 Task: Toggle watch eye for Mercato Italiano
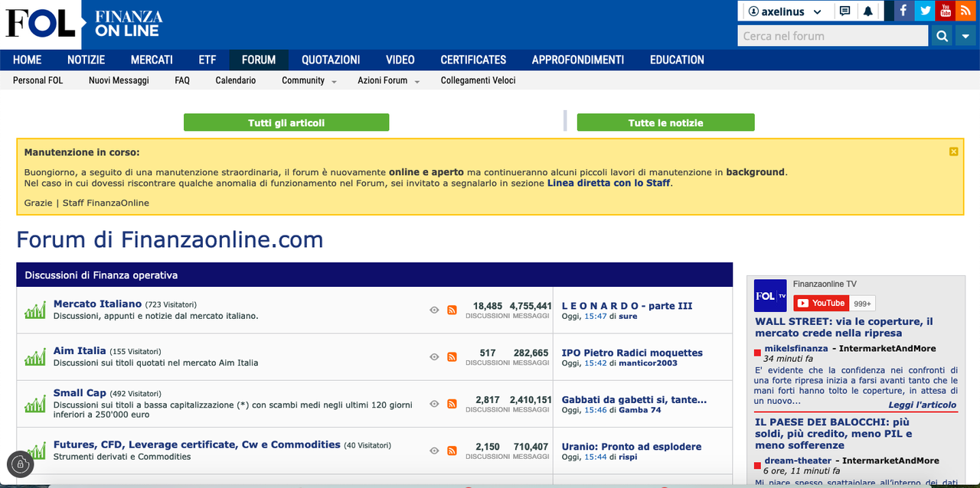pos(434,310)
